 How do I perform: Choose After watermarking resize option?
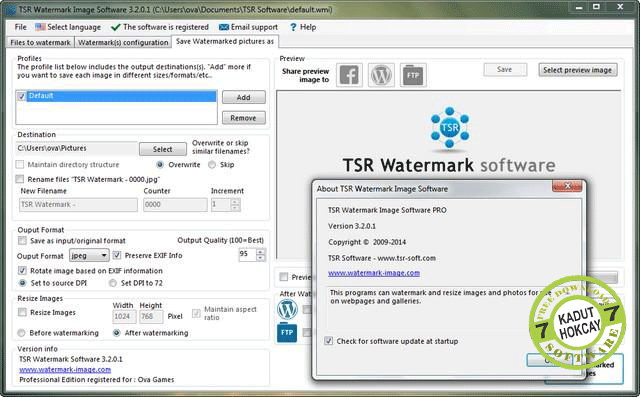tap(117, 333)
